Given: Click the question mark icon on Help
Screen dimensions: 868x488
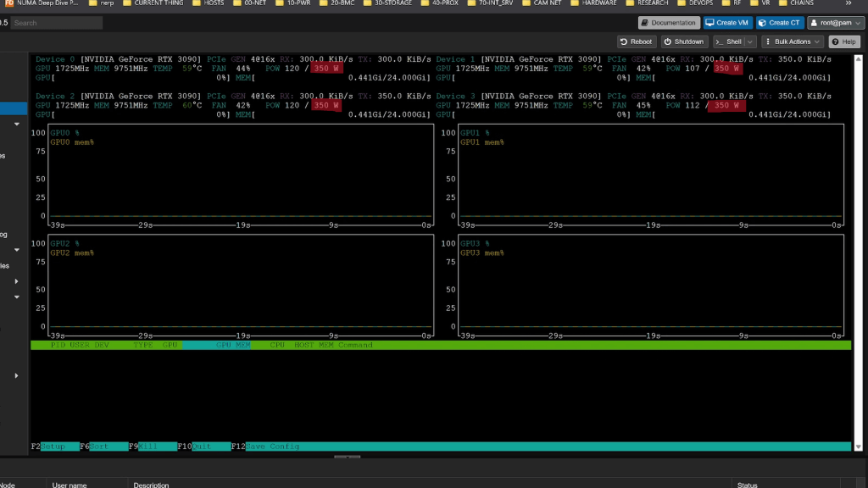Looking at the screenshot, I should click(x=836, y=41).
